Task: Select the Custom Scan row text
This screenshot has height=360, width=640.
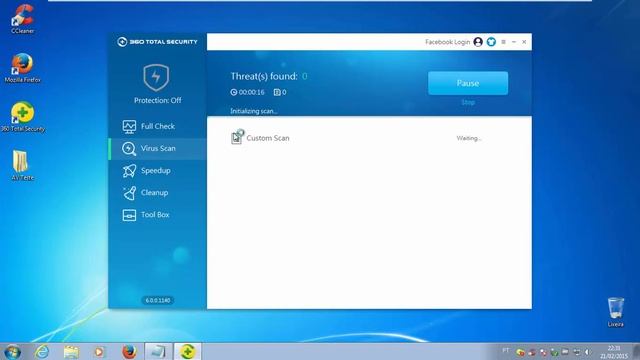Action: (268, 138)
